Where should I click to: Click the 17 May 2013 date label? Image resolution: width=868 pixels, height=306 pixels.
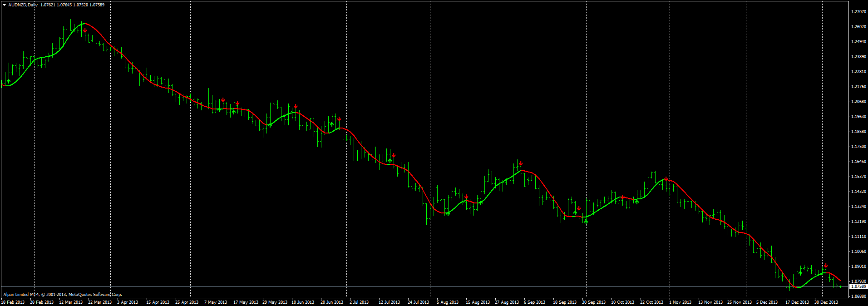tap(246, 302)
